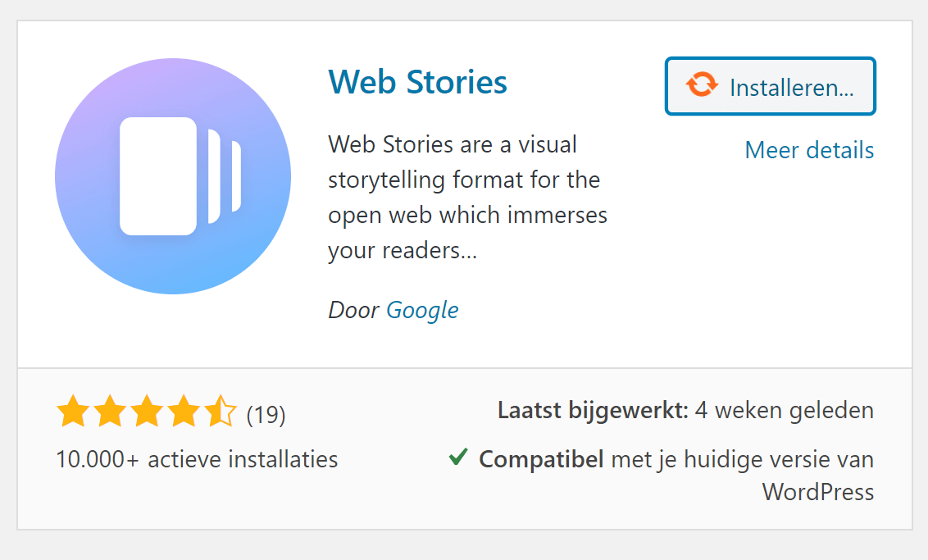Click the Compatibel status text

pos(541,459)
